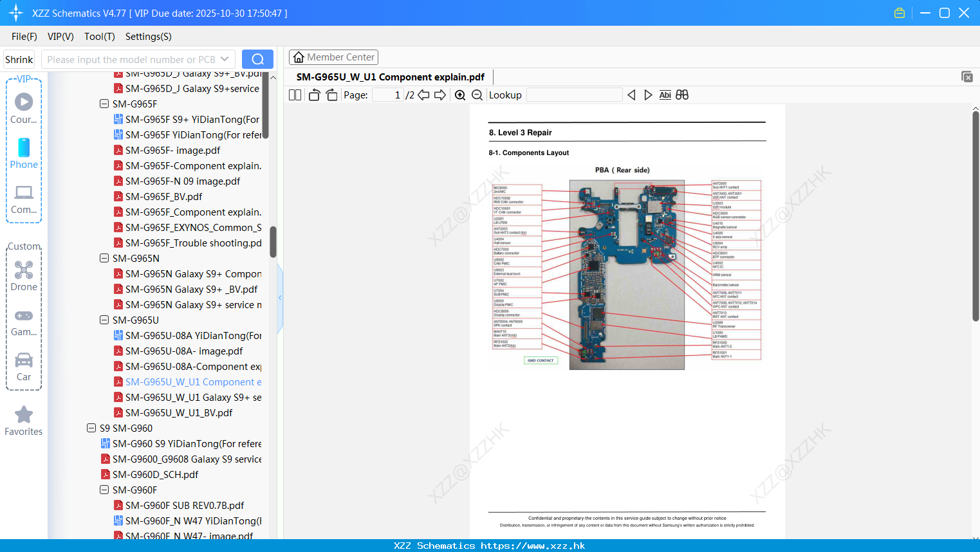
Task: Open the File(F) menu
Action: click(24, 37)
